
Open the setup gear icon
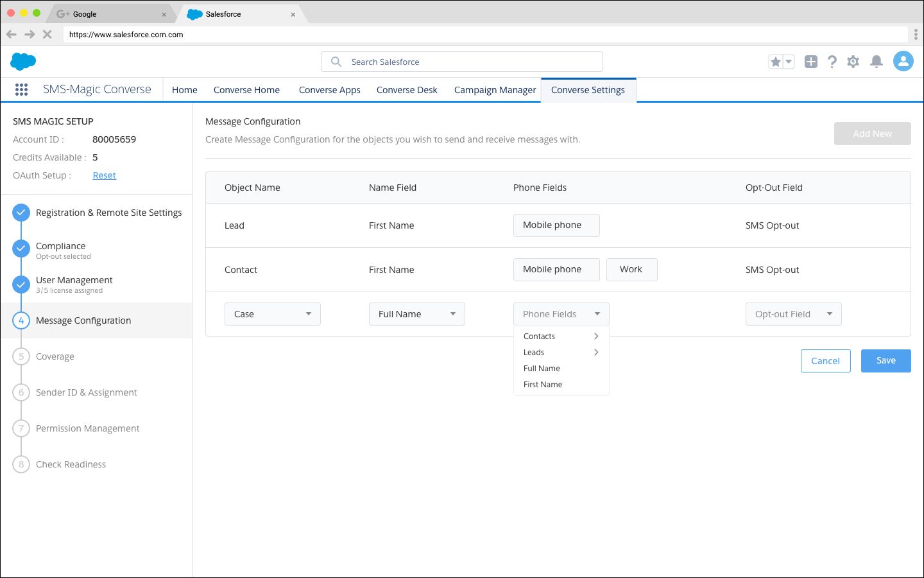[x=853, y=62]
